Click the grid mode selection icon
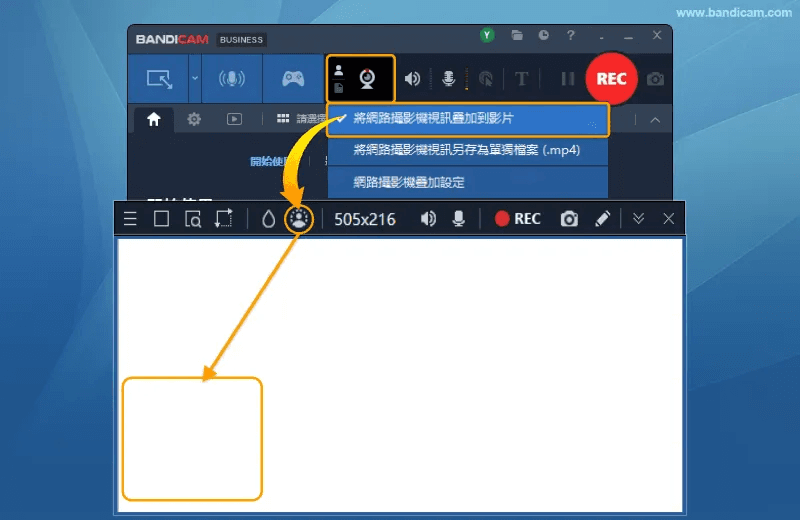Screen dimensions: 800x520 point(283,119)
